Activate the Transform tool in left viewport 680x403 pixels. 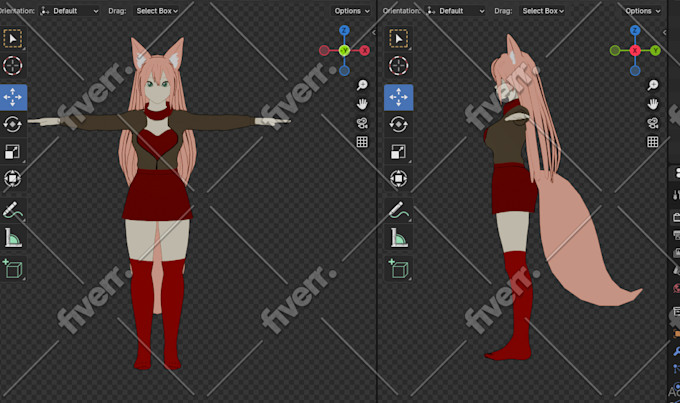[13, 179]
